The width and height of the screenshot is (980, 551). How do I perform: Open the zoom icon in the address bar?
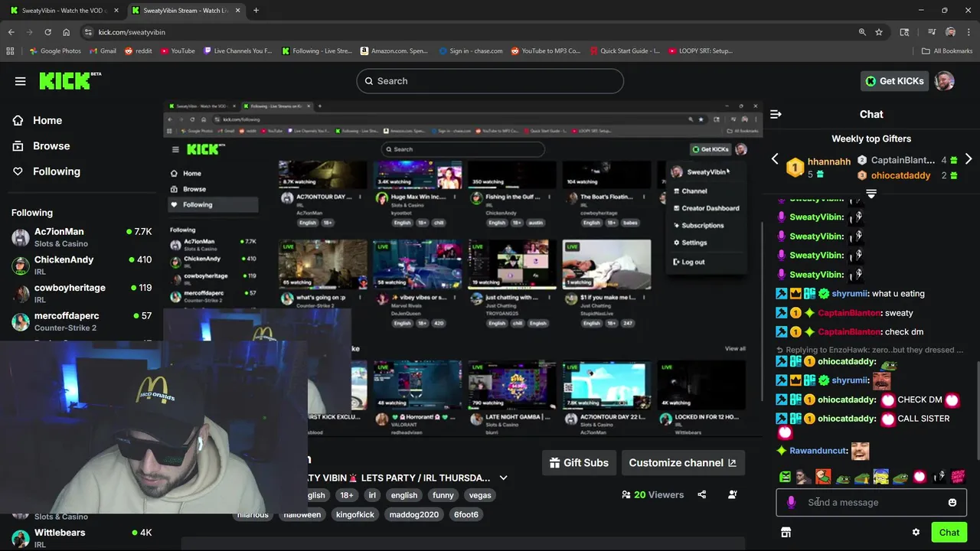point(862,32)
